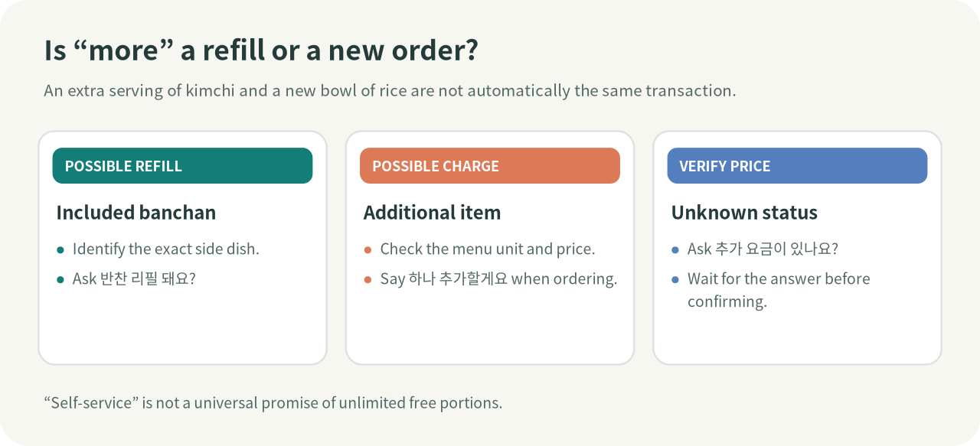Select the Unknown status heading

tap(744, 213)
